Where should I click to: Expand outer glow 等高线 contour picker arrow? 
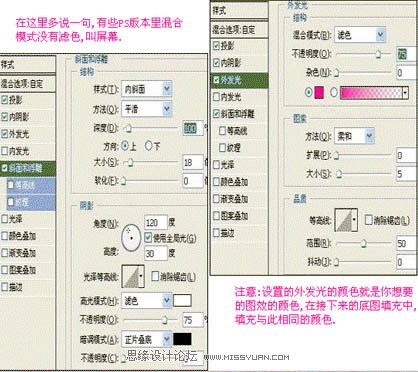click(355, 220)
